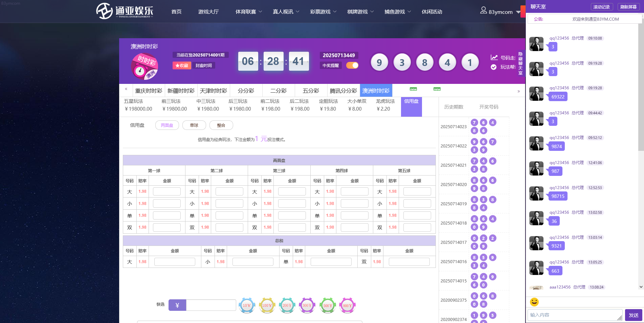Pick the 500¥ green chip
Viewport: 644px width, 323px height.
pos(328,305)
